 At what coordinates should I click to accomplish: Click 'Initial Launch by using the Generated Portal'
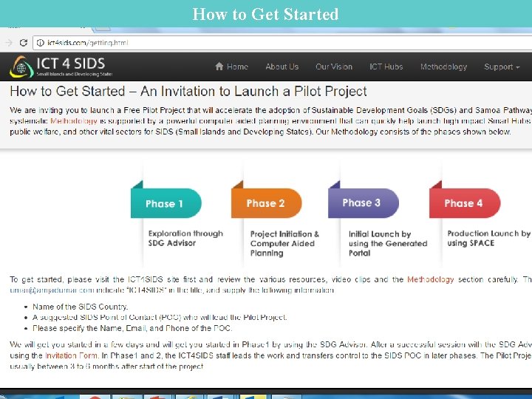click(388, 243)
